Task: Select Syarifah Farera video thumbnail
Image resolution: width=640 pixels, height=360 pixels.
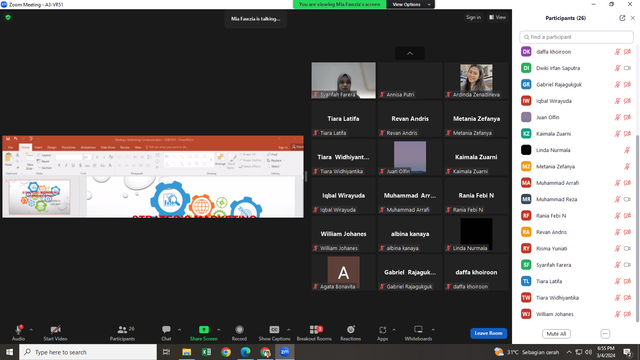Action: click(x=344, y=80)
